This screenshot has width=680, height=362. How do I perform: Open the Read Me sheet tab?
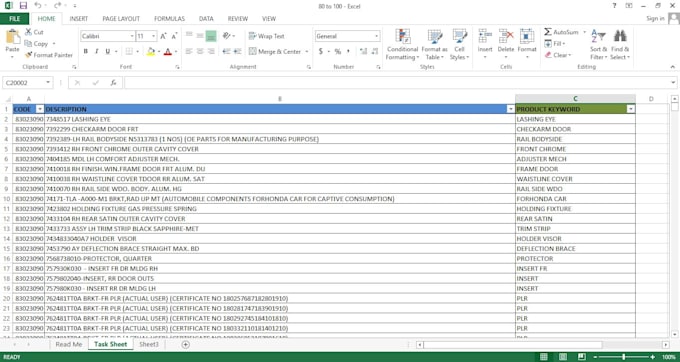[x=69, y=344]
